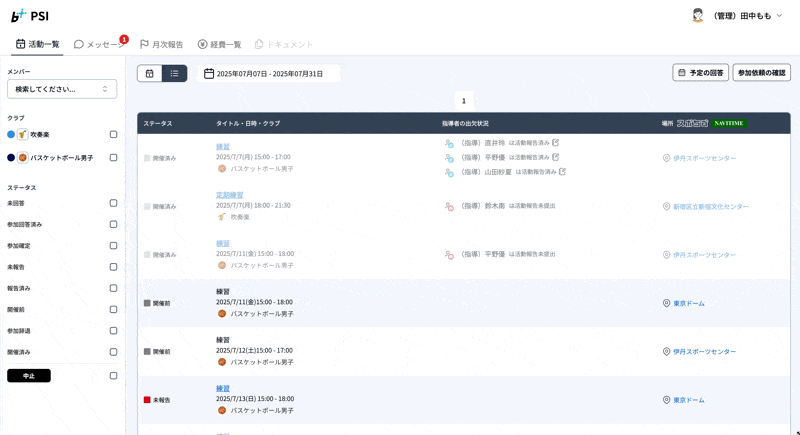
Task: Check the 吹奏楽 club filter checkbox
Action: tap(113, 134)
